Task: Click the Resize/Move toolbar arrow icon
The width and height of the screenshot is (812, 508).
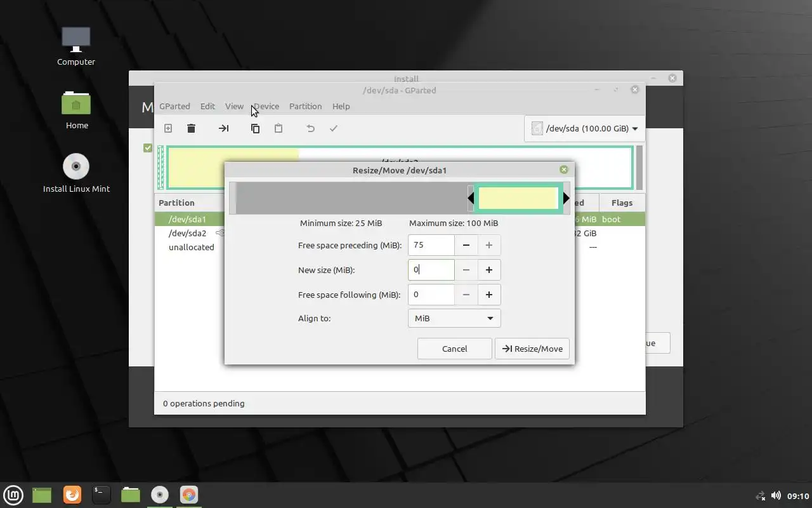Action: click(x=223, y=128)
